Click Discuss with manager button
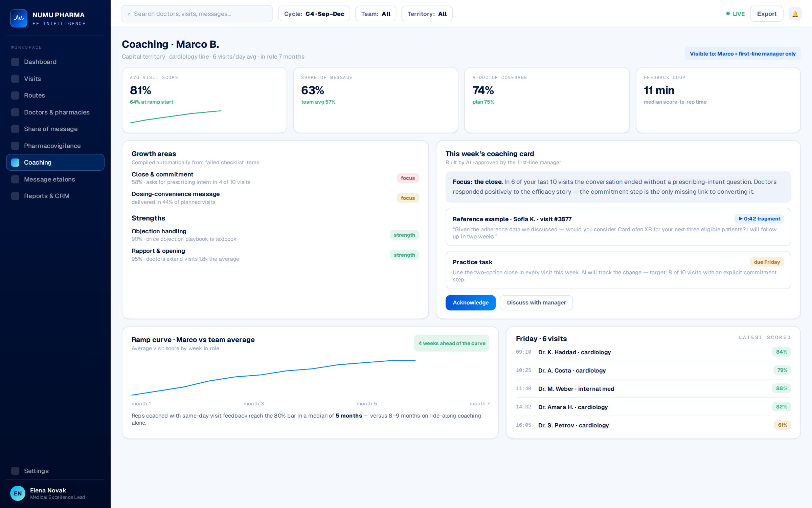 (536, 303)
